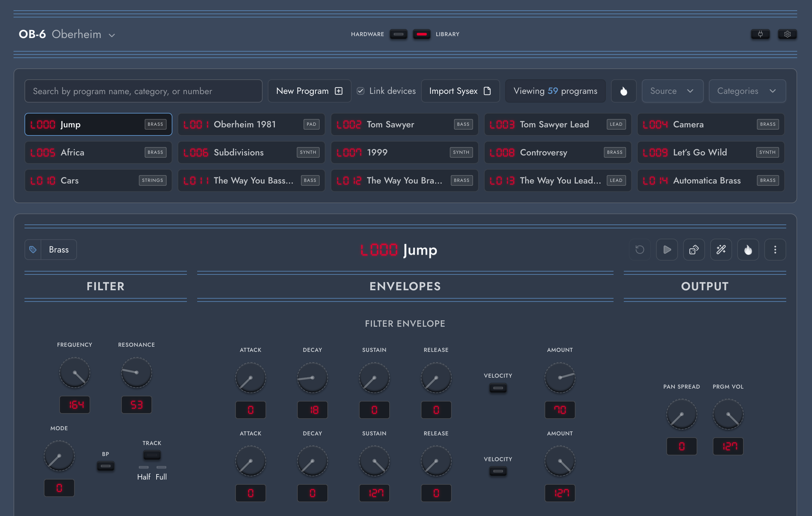Uncheck the Link devices checkbox

click(361, 91)
